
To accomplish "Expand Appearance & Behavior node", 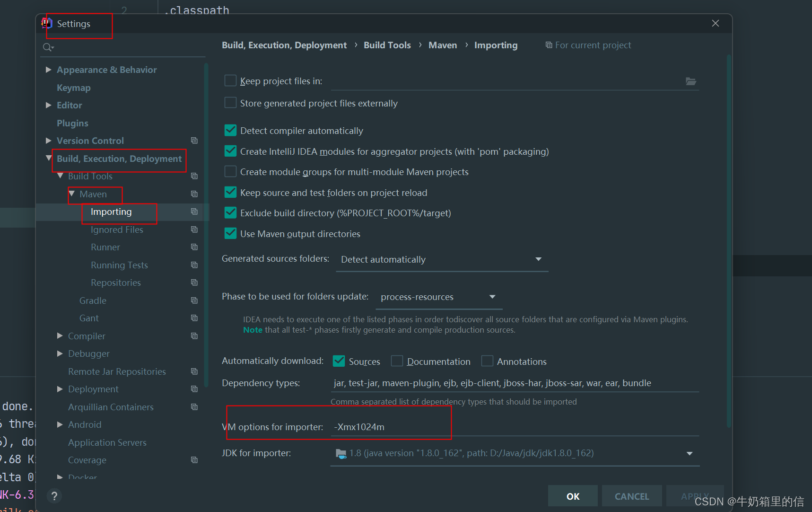I will (x=48, y=70).
